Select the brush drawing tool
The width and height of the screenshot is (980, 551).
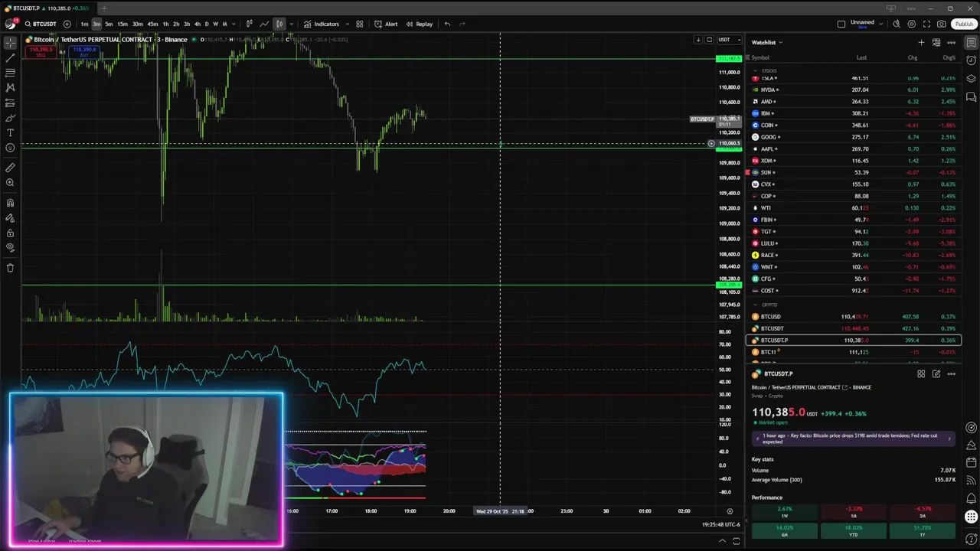click(x=10, y=118)
